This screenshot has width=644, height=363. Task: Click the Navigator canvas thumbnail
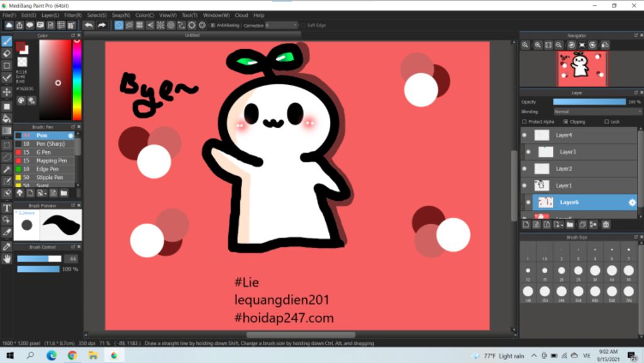click(x=582, y=69)
